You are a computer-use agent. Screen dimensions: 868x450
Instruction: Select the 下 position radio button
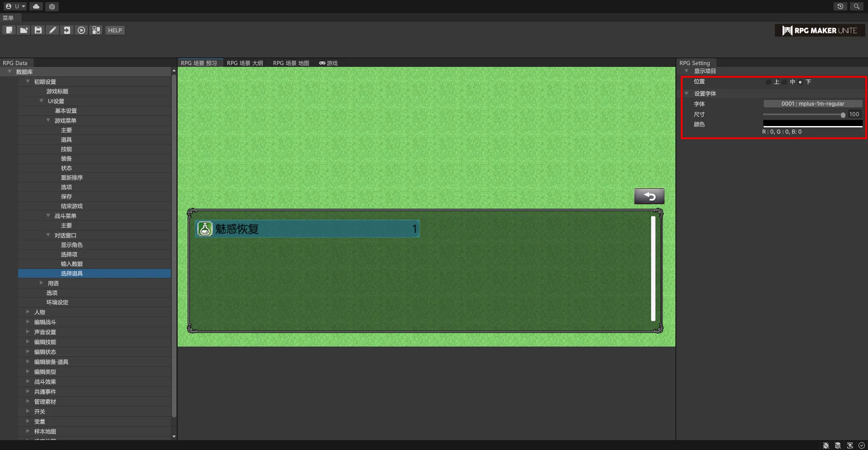pos(800,82)
